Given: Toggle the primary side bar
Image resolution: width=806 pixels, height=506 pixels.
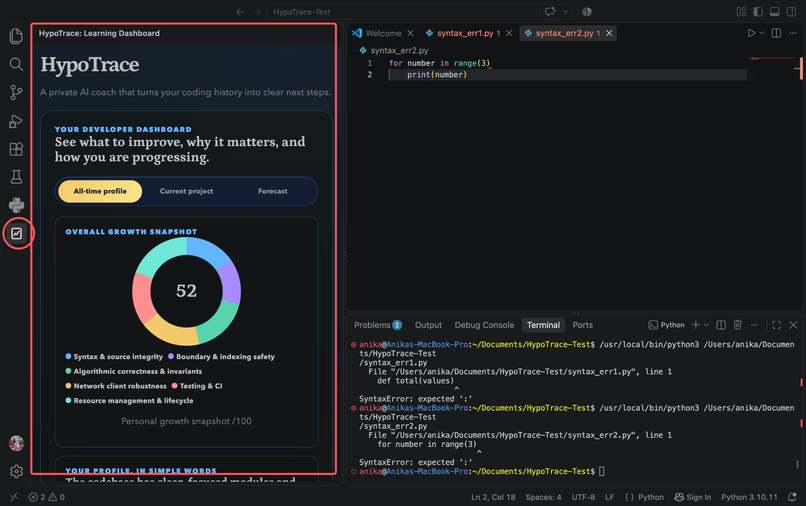Looking at the screenshot, I should [758, 11].
